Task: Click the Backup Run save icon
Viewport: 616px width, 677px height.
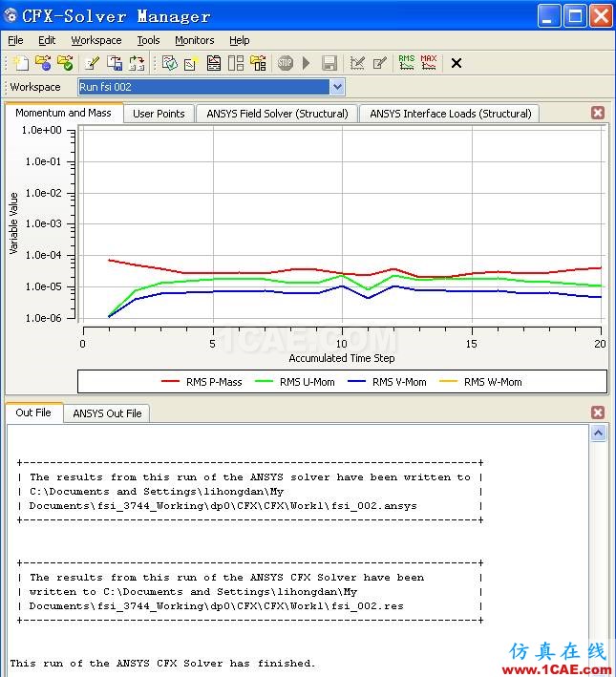Action: click(115, 63)
